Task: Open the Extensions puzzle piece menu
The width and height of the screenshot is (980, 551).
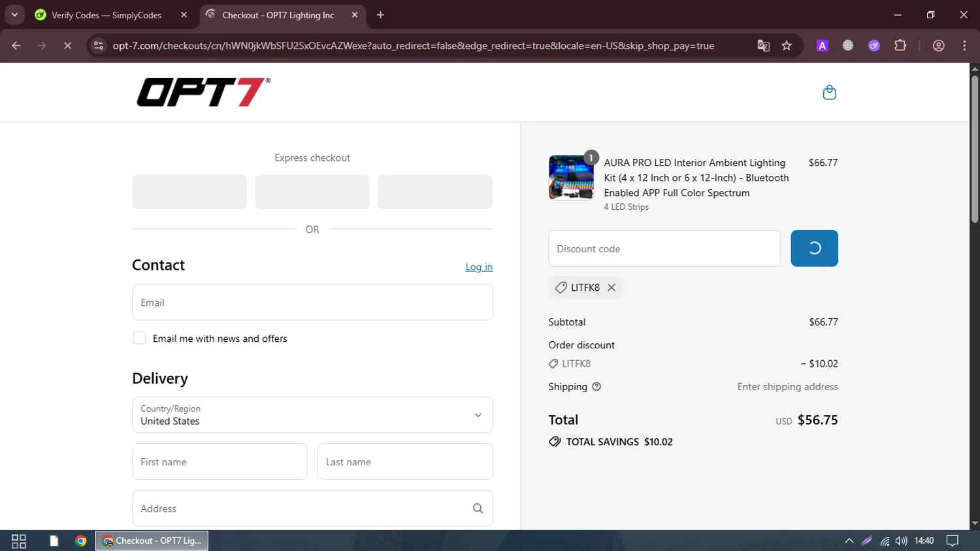Action: click(900, 46)
